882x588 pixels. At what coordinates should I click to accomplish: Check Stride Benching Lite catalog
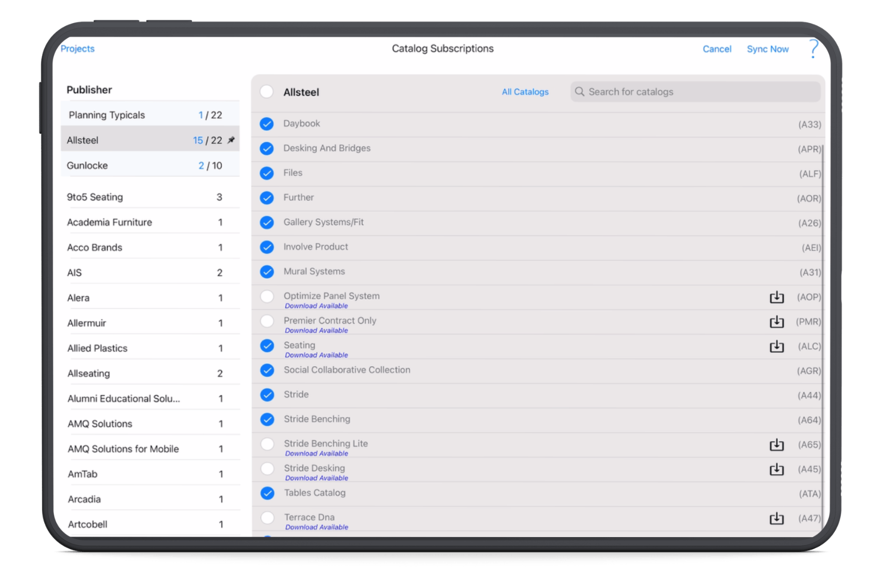coord(267,444)
